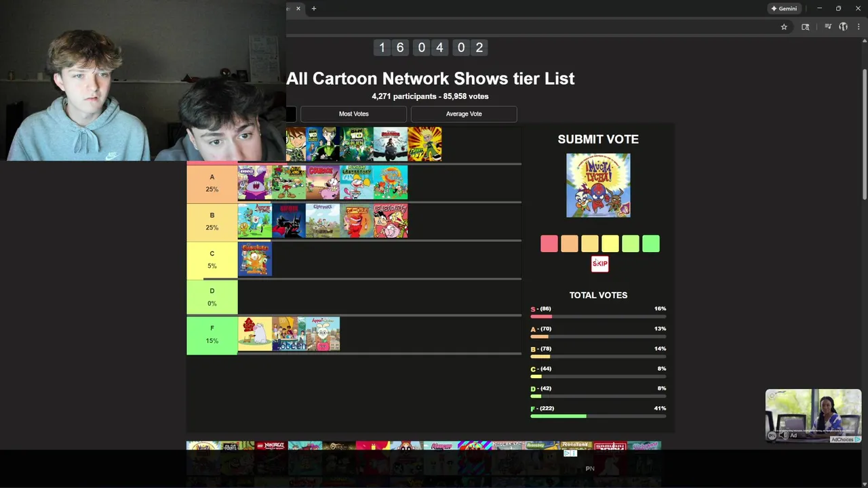Skip voting on Mucha Lucha
Image resolution: width=868 pixels, height=488 pixels.
click(x=600, y=264)
